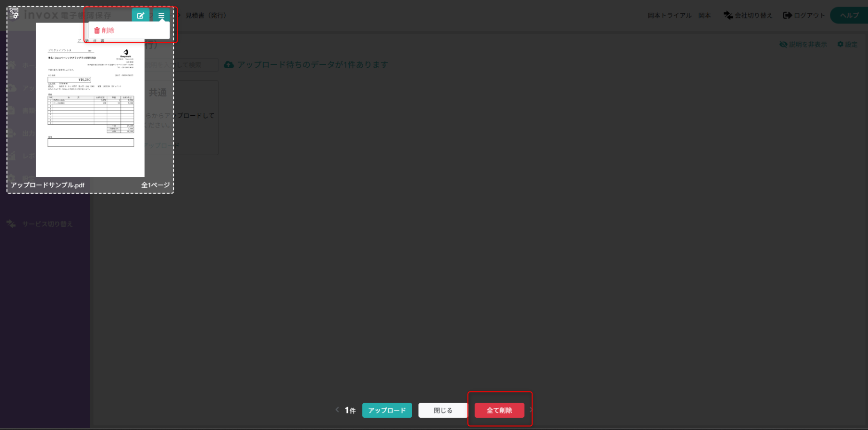Image resolution: width=868 pixels, height=430 pixels.
Task: Click the 閉じる button
Action: click(443, 410)
